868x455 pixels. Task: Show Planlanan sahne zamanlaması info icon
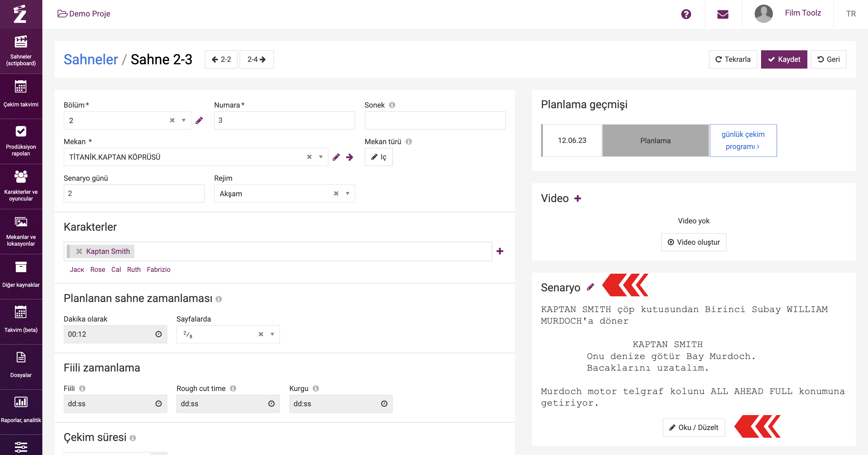219,299
